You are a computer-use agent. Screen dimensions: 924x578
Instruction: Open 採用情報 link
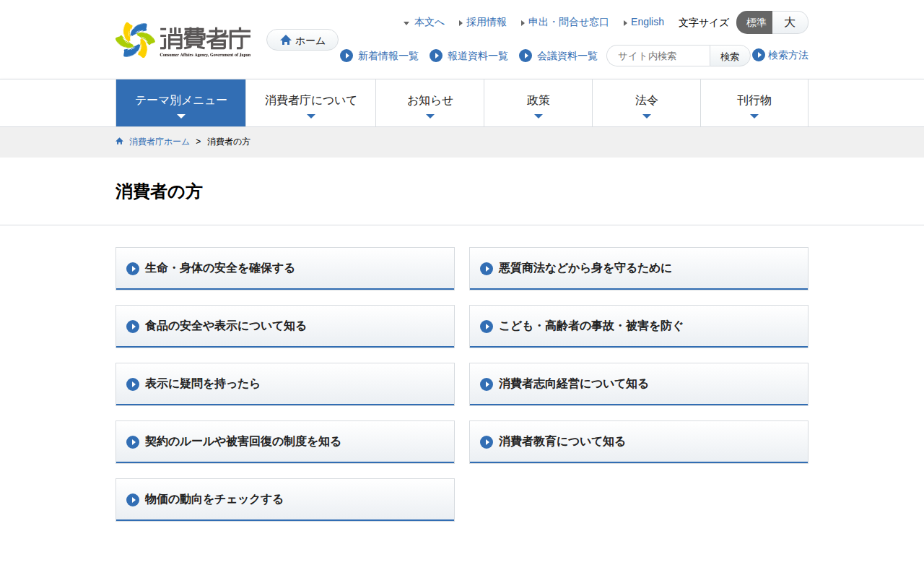[x=487, y=22]
